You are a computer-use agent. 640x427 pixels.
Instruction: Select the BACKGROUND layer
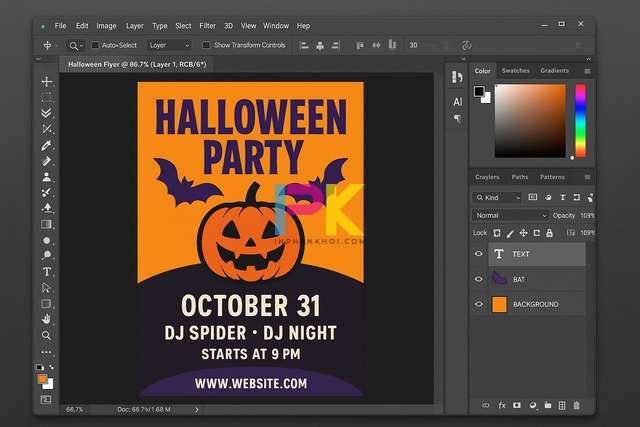(534, 304)
